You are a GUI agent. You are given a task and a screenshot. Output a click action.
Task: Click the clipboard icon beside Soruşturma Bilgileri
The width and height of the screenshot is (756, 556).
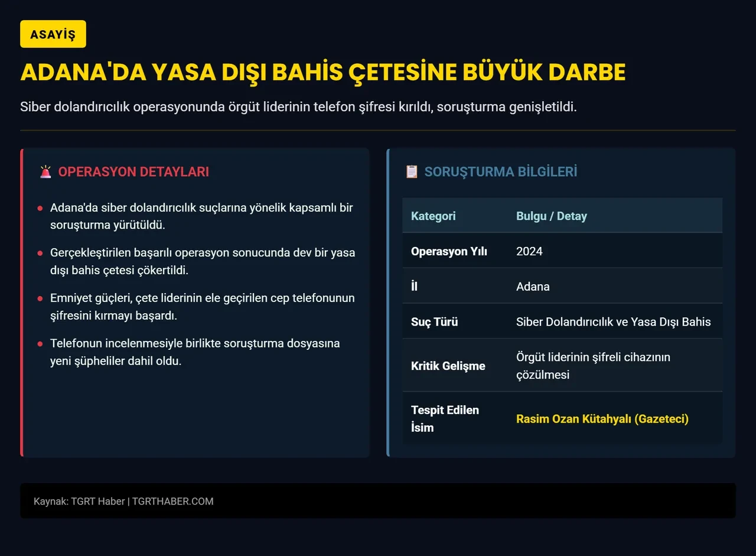[x=412, y=172]
